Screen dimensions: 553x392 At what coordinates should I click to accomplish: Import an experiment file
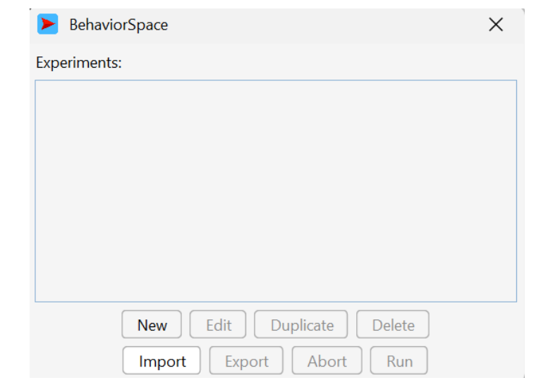click(x=162, y=361)
